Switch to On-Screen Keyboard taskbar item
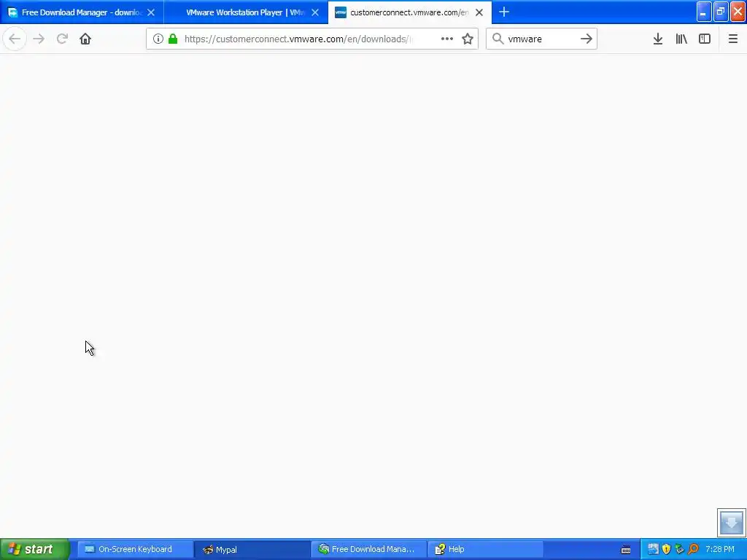This screenshot has height=560, width=747. coord(135,549)
